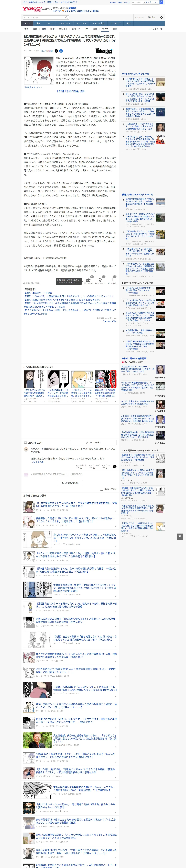This screenshot has height=868, width=186.
Task: Open 「私の10年は何だったの？」 recommended card
Action: (58, 387)
